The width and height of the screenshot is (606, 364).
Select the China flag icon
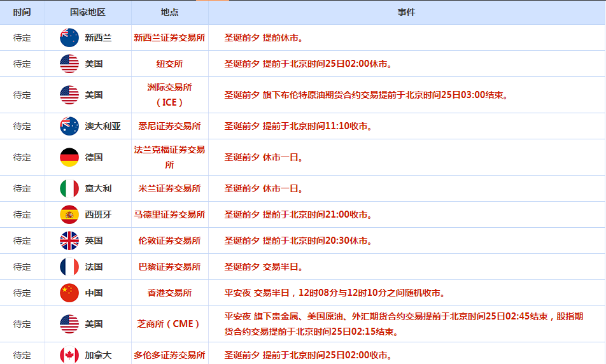69,293
